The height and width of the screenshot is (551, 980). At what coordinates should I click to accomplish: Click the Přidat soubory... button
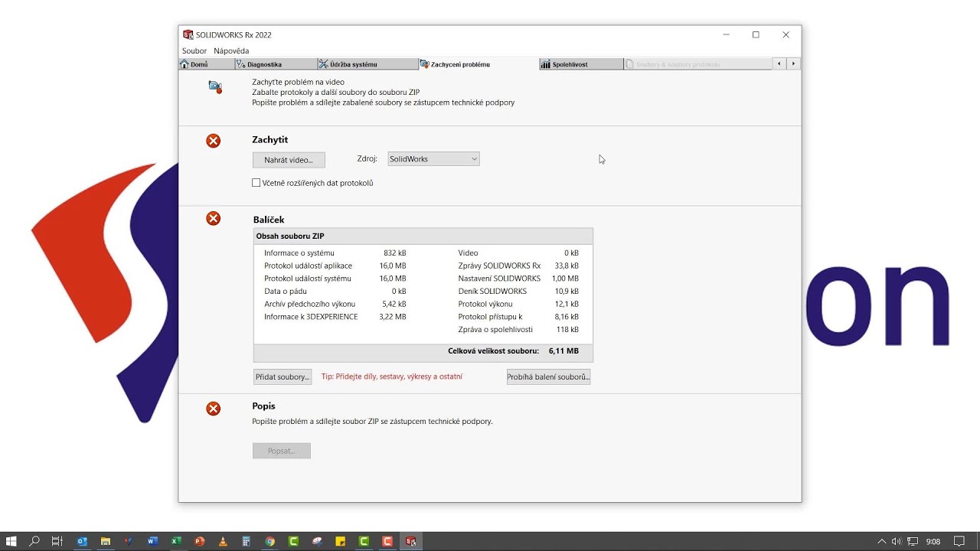[x=283, y=377]
